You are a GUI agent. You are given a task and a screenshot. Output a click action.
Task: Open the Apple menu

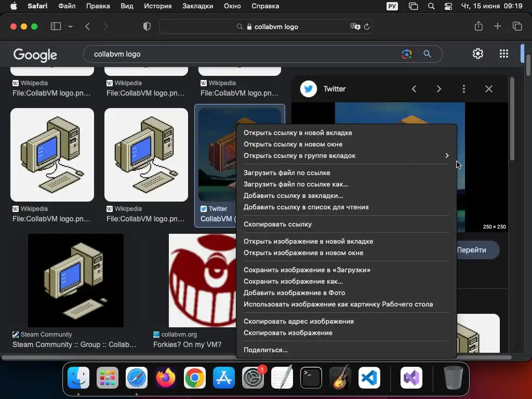coord(14,6)
